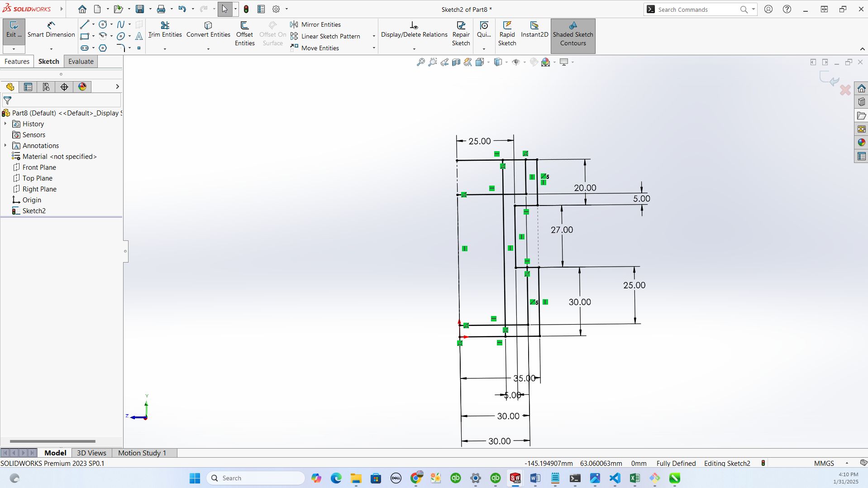Select the sketch Text tool
The height and width of the screenshot is (488, 868).
click(x=139, y=36)
